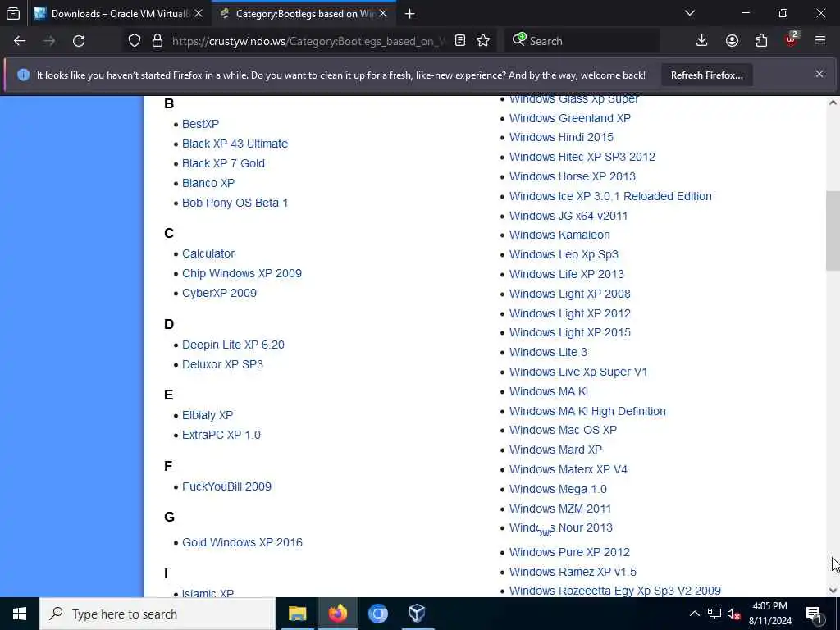Toggle reader view icon in address bar
The width and height of the screenshot is (840, 630).
click(x=460, y=41)
